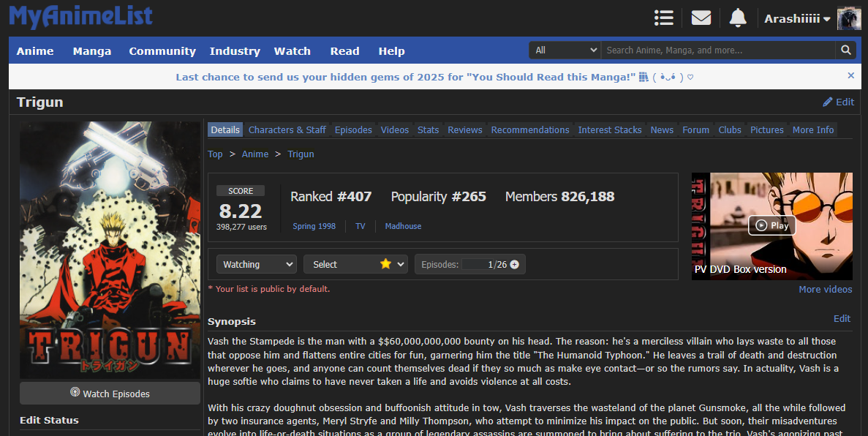The height and width of the screenshot is (436, 868).
Task: Click the 'You Should Read this Manga' announcement
Action: [434, 77]
